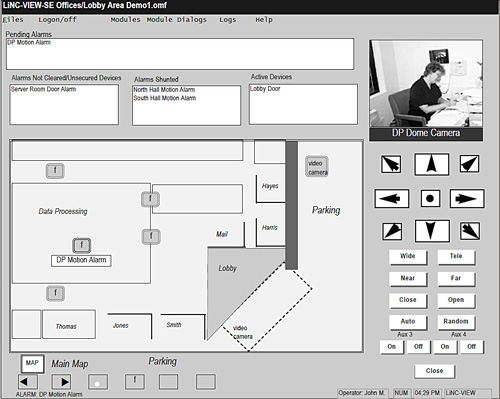Pan camera right with right arrow

coord(467,199)
